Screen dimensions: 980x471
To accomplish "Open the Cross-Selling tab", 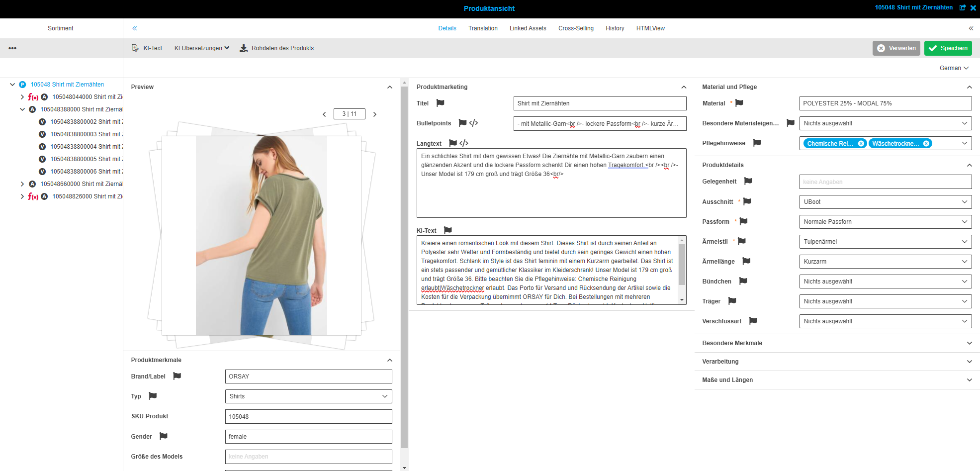I will click(x=576, y=28).
